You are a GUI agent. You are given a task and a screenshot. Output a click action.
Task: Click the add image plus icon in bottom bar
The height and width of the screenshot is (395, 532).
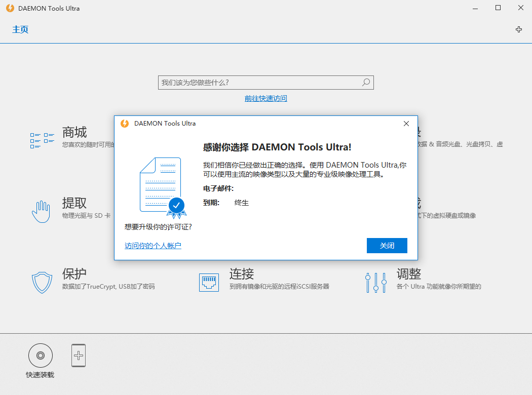(x=79, y=355)
